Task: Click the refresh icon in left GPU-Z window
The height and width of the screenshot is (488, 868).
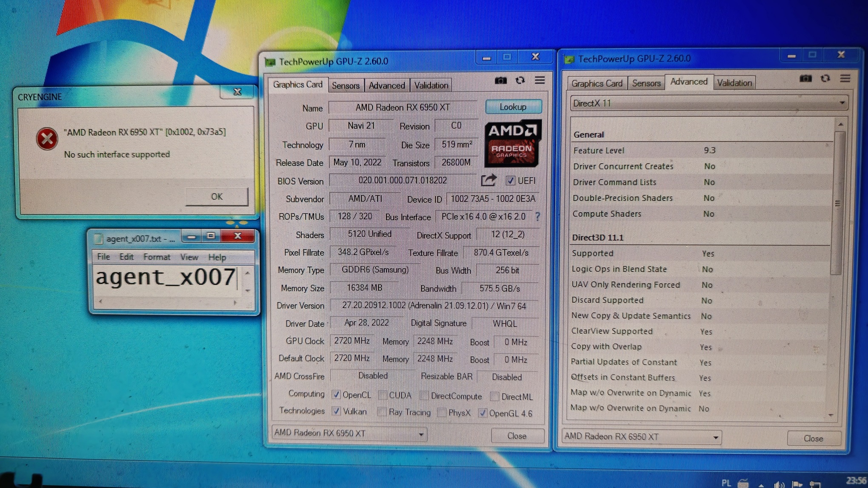Action: [x=520, y=80]
